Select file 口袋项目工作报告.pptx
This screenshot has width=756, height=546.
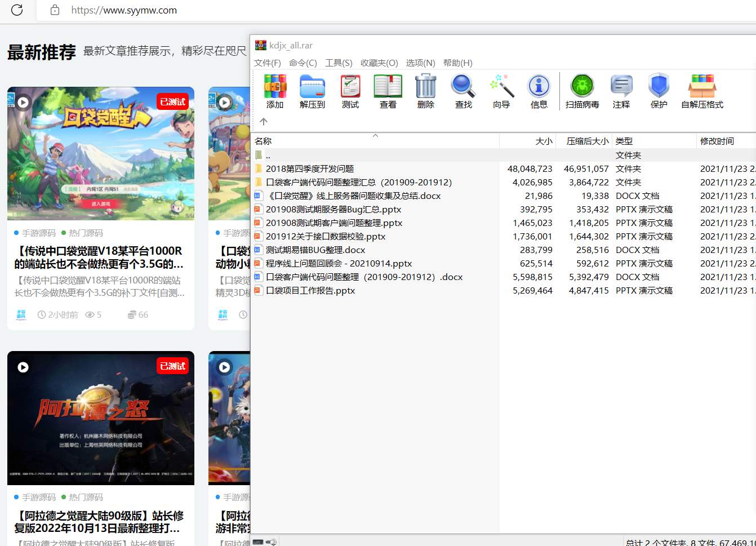310,290
